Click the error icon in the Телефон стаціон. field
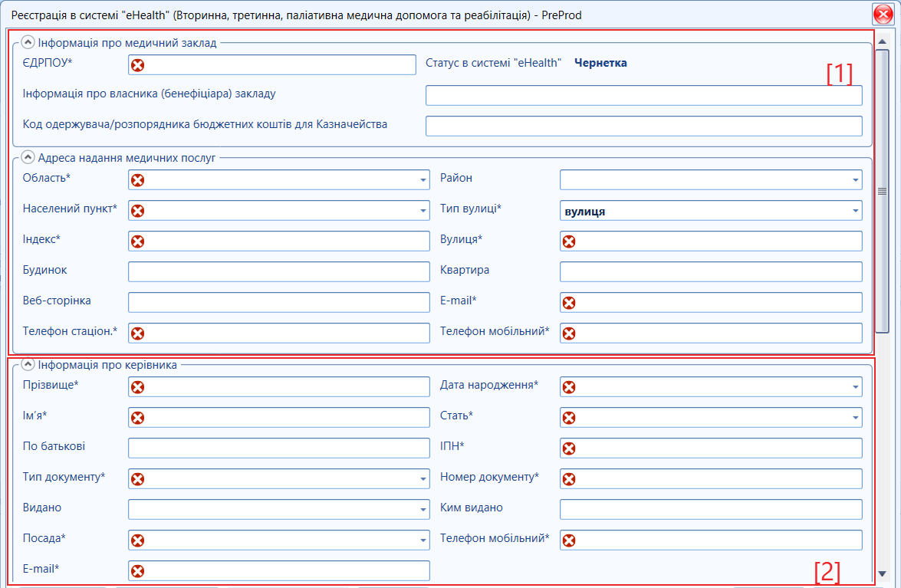This screenshot has width=901, height=588. [137, 333]
